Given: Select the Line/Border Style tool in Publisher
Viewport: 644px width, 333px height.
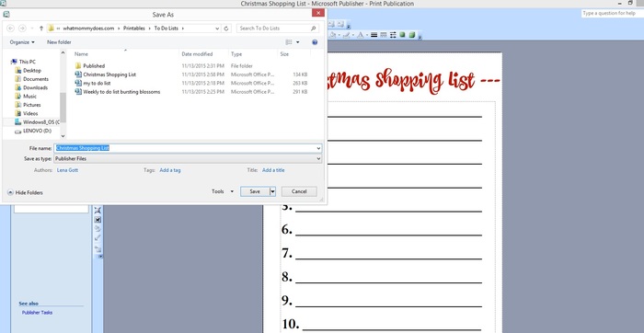Looking at the screenshot, I should pos(374,35).
